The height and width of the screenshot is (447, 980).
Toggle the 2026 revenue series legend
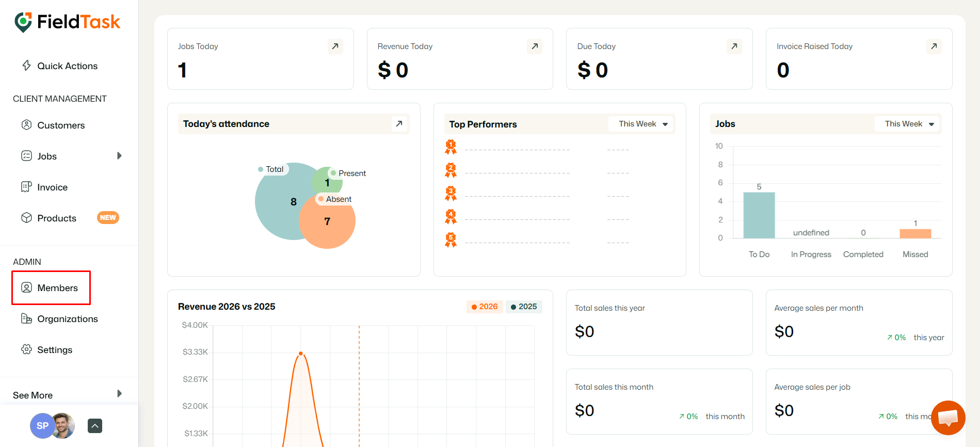(485, 307)
